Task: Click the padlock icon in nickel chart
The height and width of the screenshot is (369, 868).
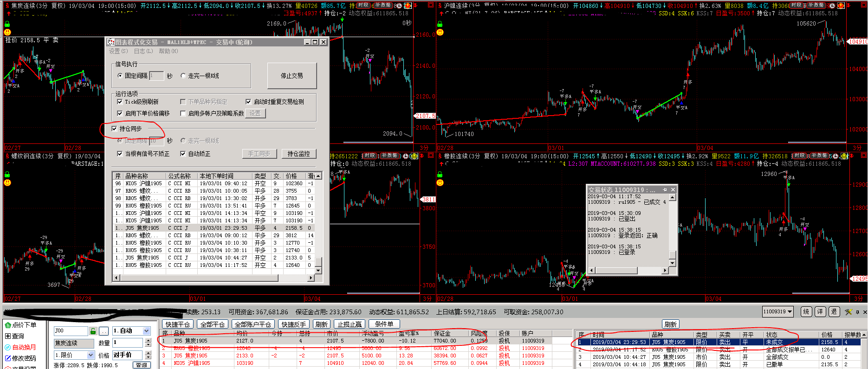Action: pos(440,24)
